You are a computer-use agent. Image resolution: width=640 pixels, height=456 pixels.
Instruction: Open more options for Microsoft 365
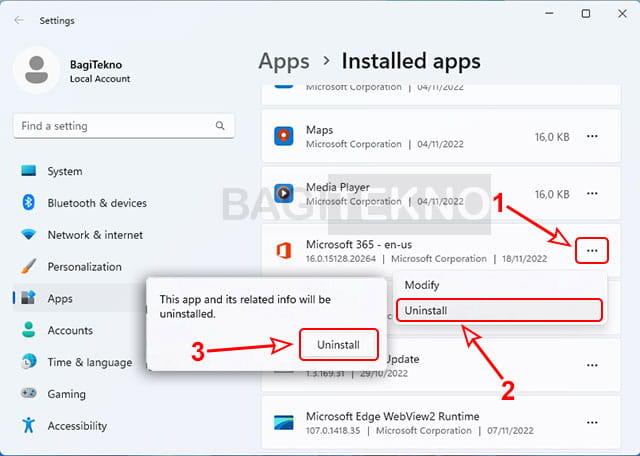592,251
